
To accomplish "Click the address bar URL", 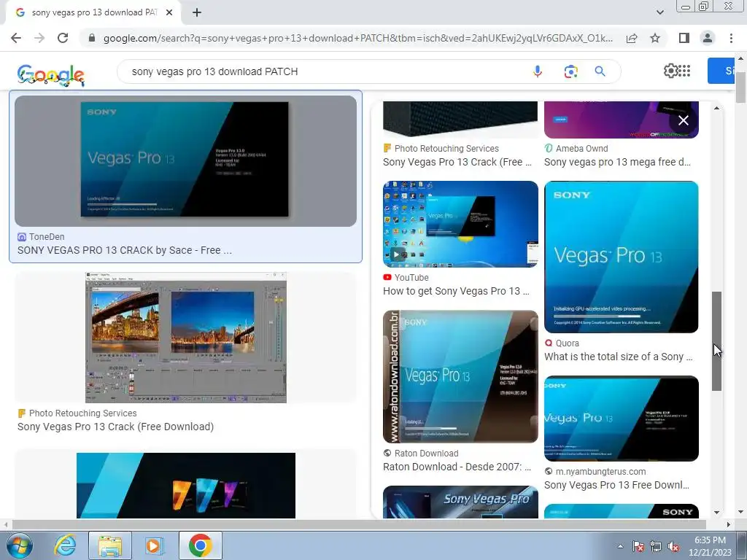I will pyautogui.click(x=357, y=38).
